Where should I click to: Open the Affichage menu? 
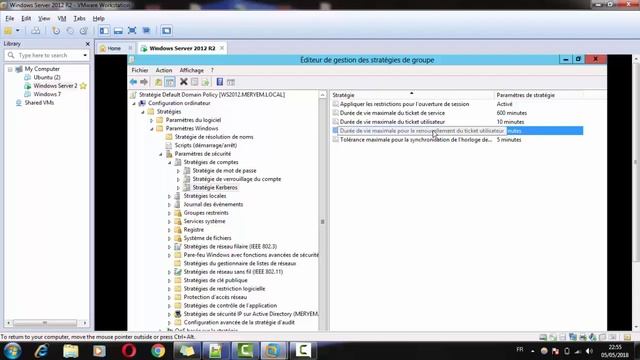click(191, 70)
